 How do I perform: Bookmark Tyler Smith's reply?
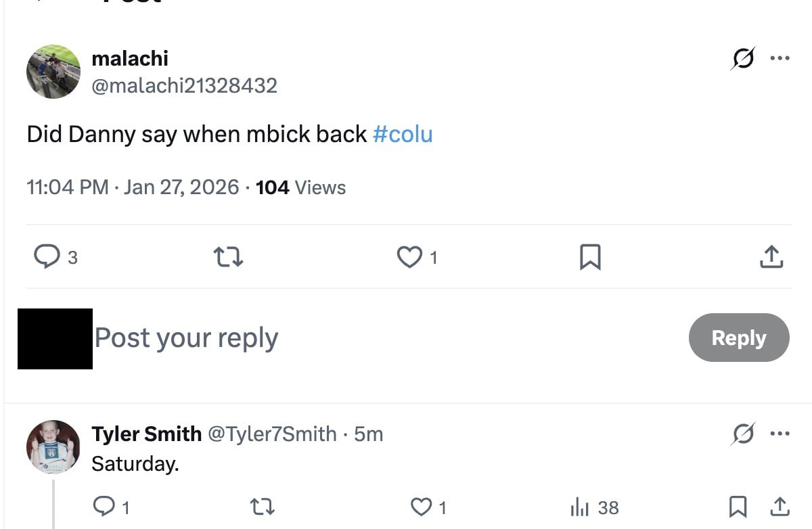738,507
